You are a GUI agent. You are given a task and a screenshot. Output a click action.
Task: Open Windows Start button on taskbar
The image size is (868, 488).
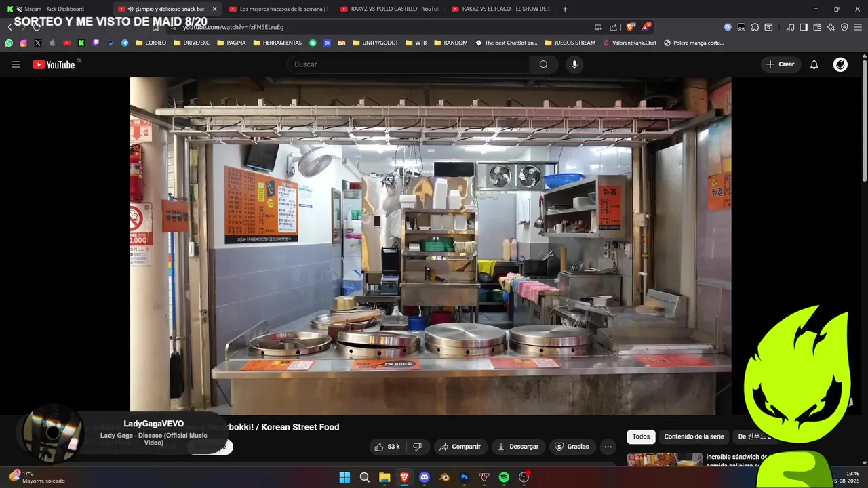click(x=344, y=477)
